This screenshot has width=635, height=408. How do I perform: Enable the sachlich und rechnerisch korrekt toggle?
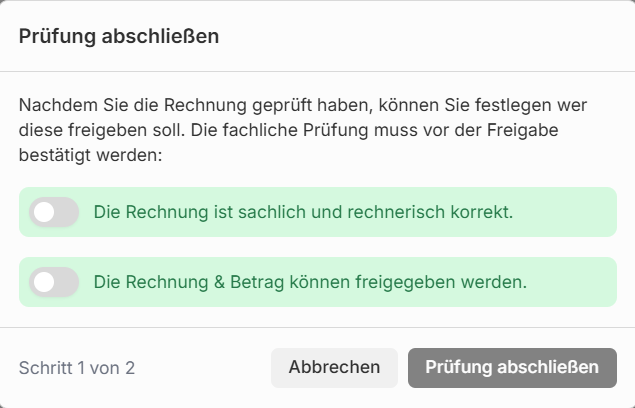54,212
